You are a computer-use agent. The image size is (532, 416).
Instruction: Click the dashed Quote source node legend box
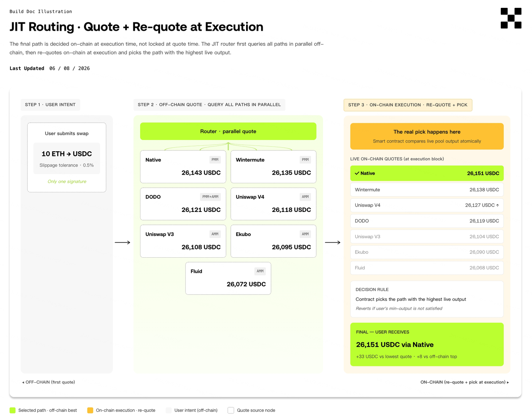pyautogui.click(x=231, y=410)
